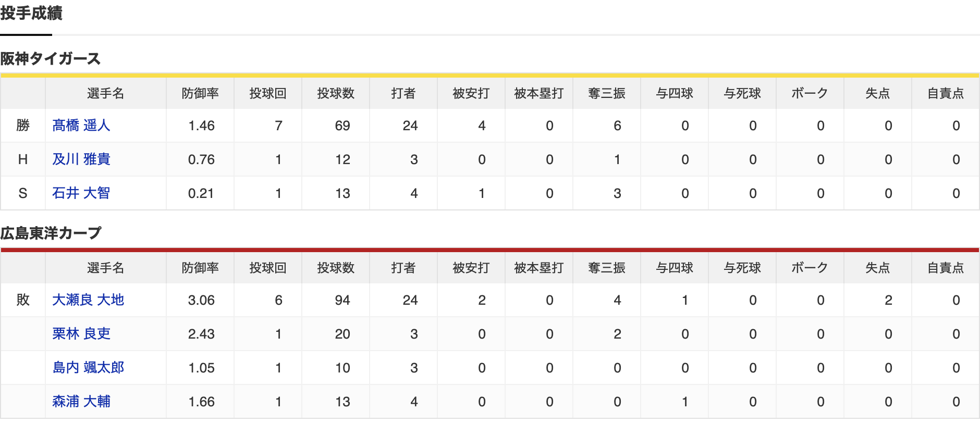Click the 敗 marker beside 大瀬良 大地
The image size is (980, 423).
coord(23,300)
